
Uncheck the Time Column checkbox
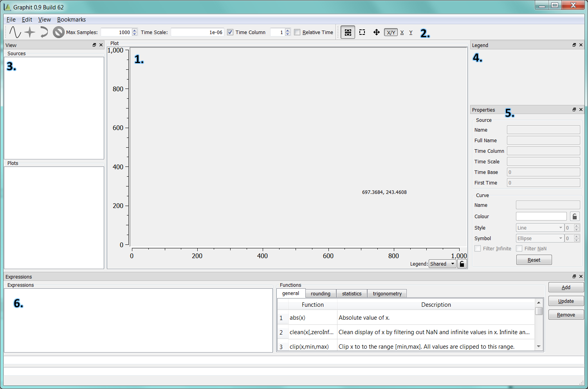[230, 33]
